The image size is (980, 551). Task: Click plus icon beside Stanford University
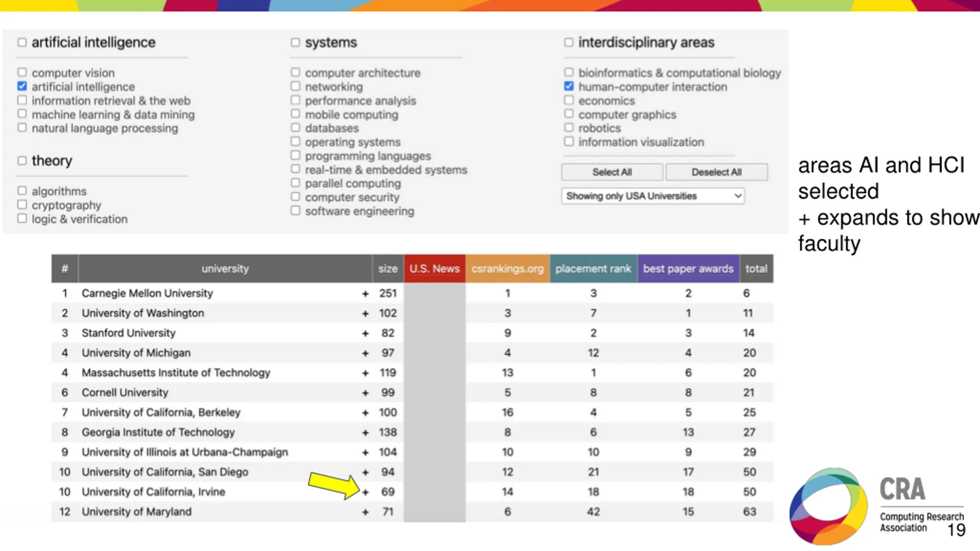[x=365, y=334]
